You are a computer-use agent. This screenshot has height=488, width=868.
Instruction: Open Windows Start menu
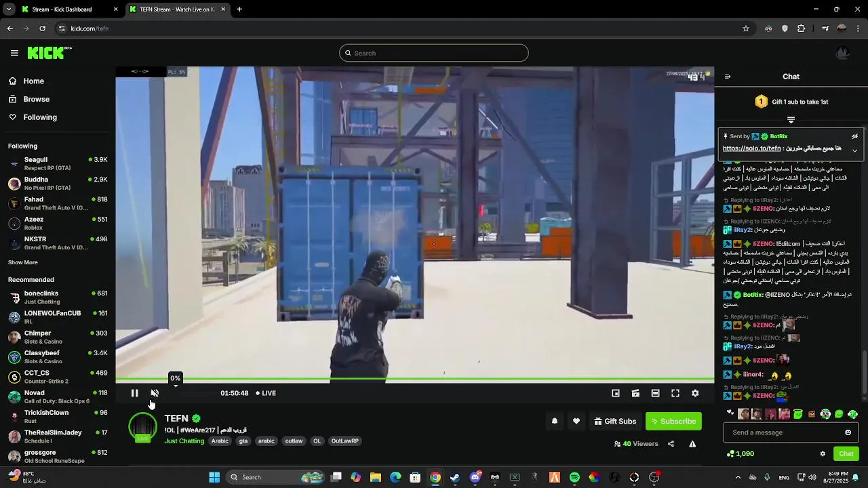click(214, 477)
